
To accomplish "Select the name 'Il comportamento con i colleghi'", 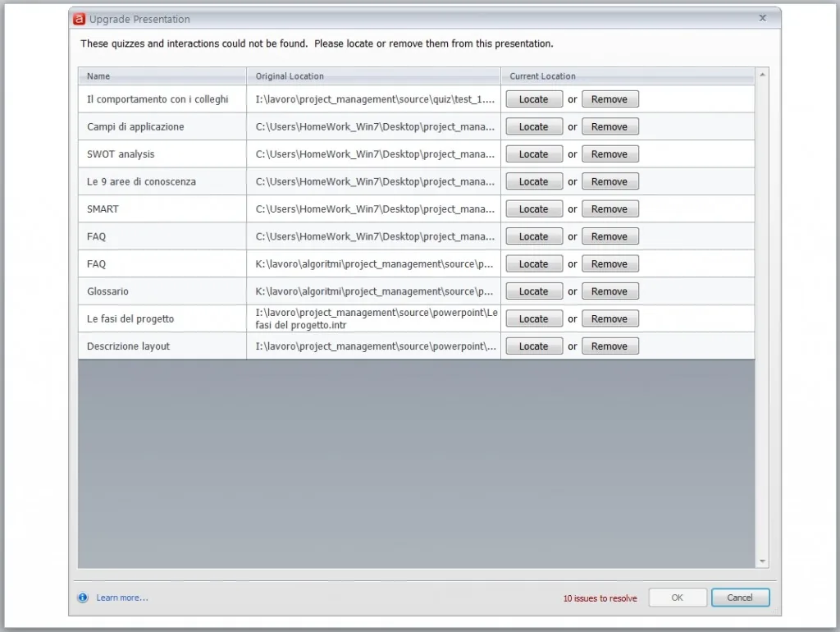I will pyautogui.click(x=157, y=99).
